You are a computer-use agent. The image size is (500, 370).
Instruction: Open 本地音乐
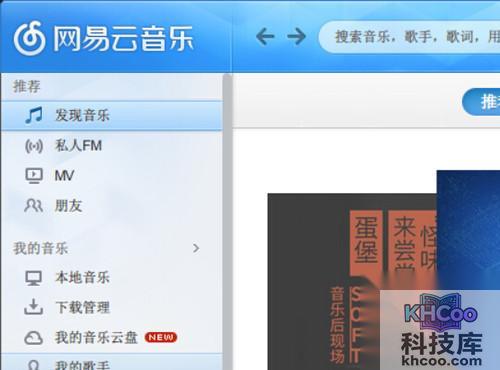112,277
